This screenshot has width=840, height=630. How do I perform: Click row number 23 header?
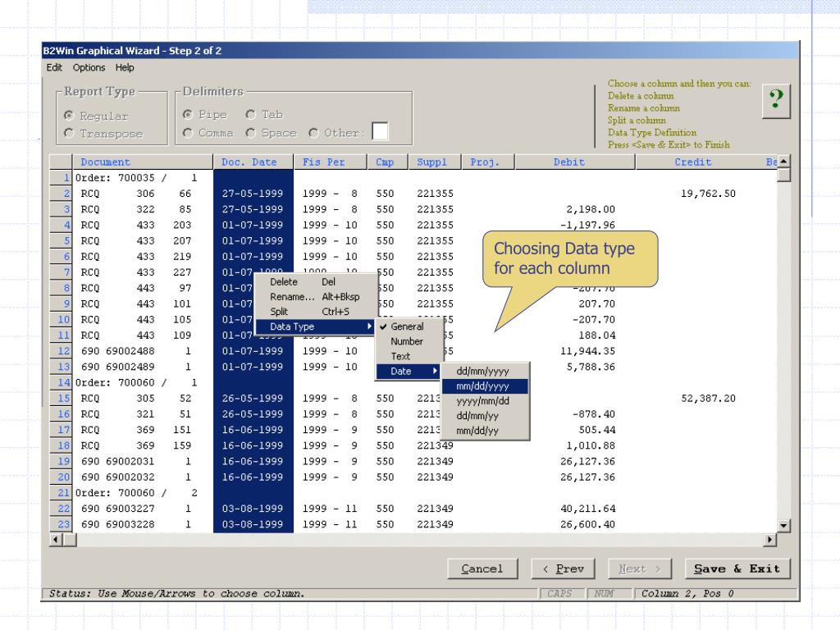tap(61, 524)
